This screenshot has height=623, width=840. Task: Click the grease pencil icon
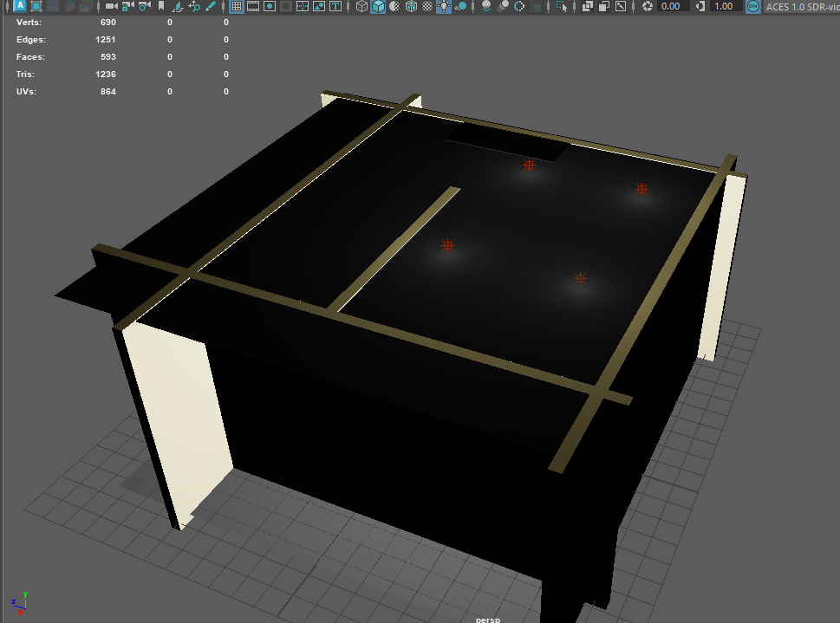click(x=211, y=6)
